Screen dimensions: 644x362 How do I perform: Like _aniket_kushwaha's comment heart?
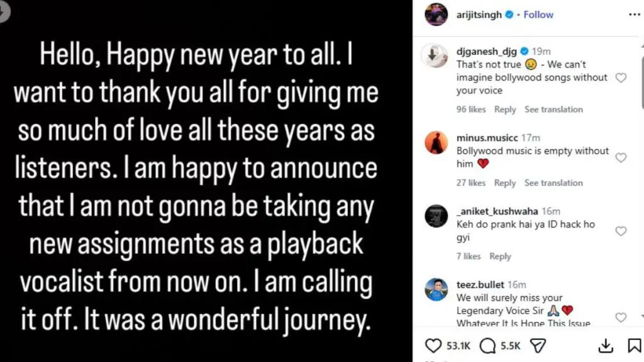621,231
